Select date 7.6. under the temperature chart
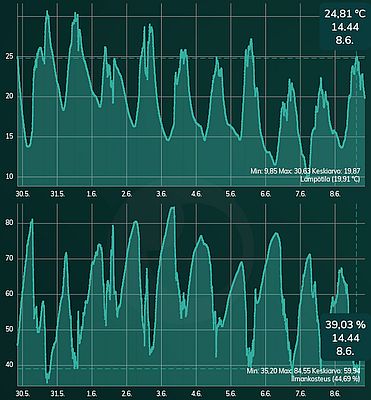 coord(300,194)
